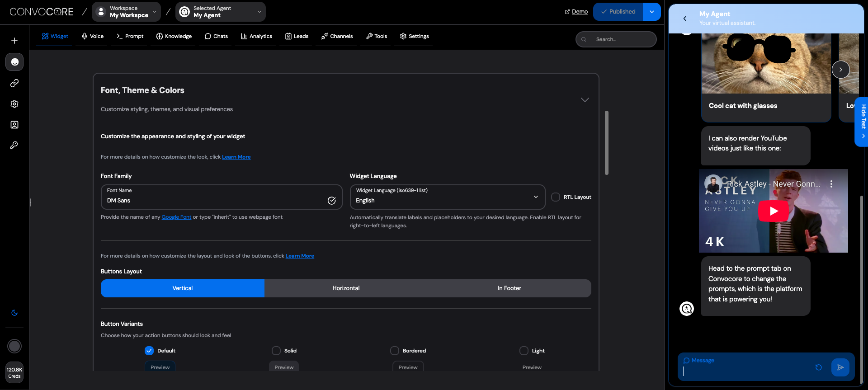Click the Published button
868x390 pixels.
[x=618, y=12]
